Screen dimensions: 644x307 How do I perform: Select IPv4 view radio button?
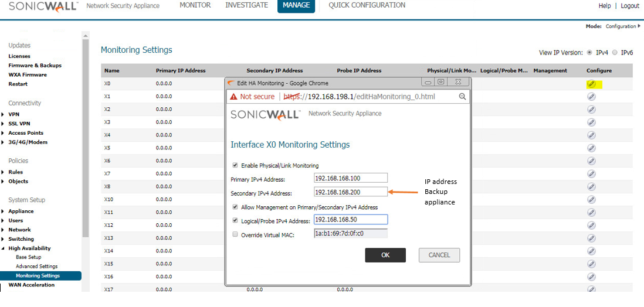click(x=590, y=53)
